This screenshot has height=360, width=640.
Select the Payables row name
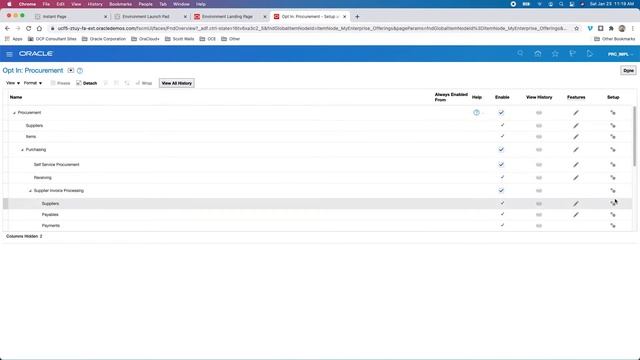50,215
